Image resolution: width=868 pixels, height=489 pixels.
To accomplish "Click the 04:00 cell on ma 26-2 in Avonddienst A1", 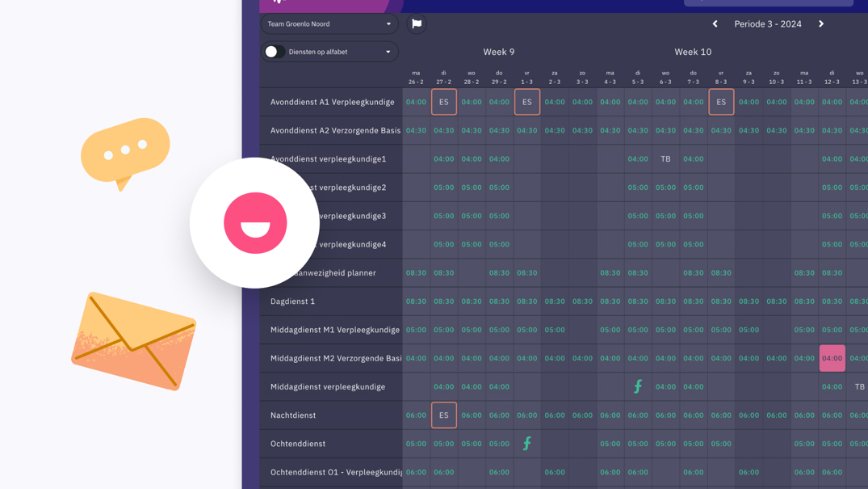I will coord(417,102).
